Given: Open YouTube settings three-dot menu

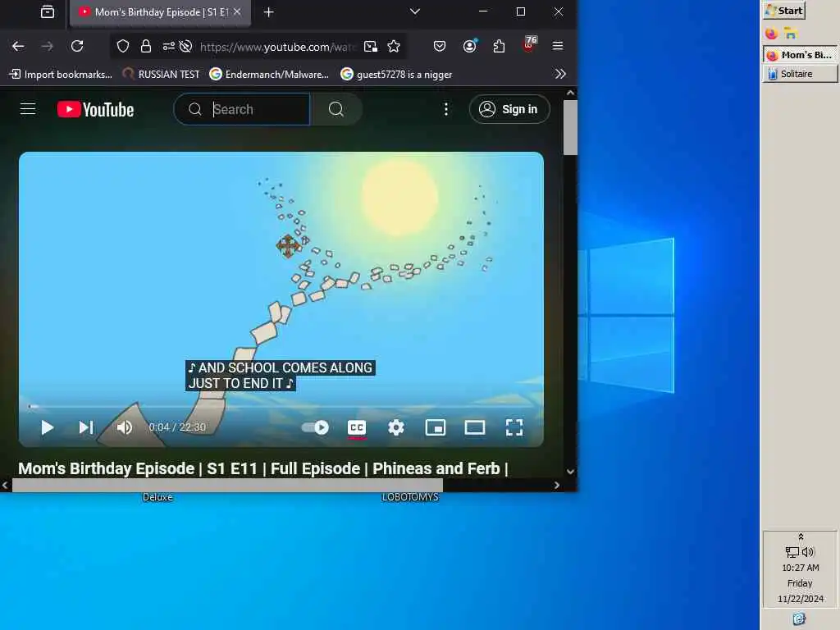Looking at the screenshot, I should (x=445, y=109).
